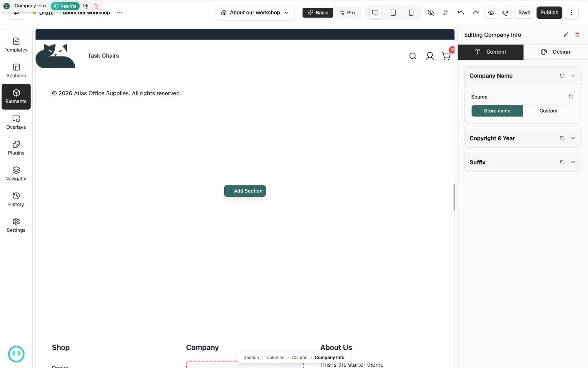Click the user account icon in header

(430, 56)
